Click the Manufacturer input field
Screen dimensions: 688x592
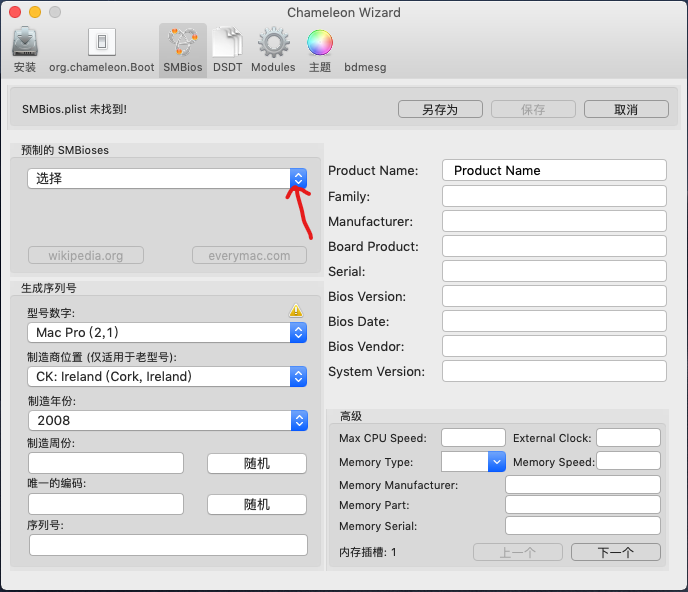click(x=554, y=221)
